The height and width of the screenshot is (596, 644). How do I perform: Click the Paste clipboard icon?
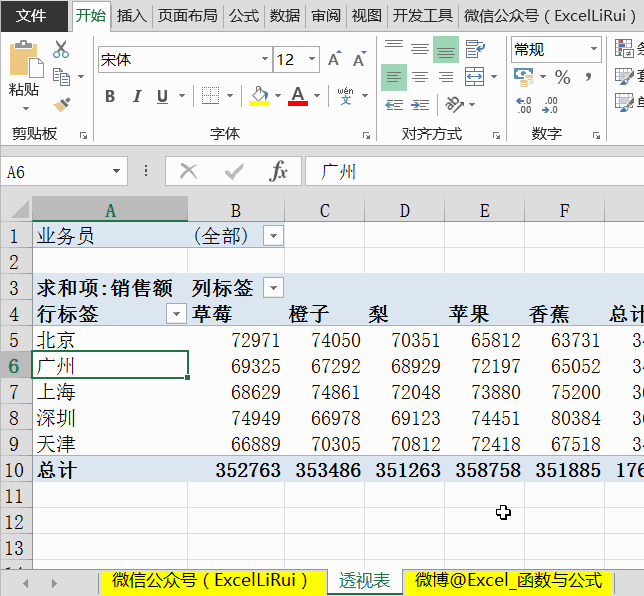pyautogui.click(x=25, y=59)
